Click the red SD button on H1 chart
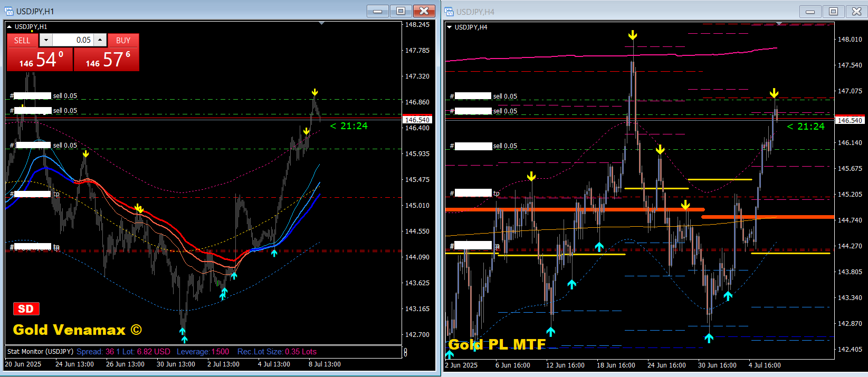This screenshot has width=868, height=377. 26,309
